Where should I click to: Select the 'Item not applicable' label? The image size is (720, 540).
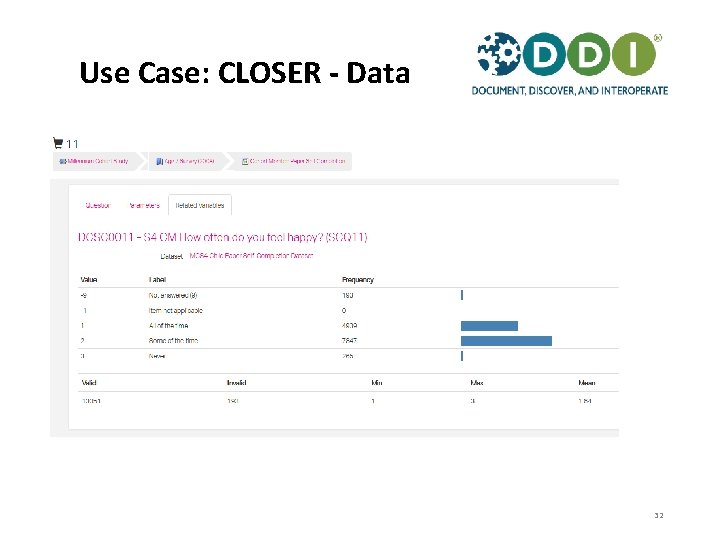click(x=175, y=310)
